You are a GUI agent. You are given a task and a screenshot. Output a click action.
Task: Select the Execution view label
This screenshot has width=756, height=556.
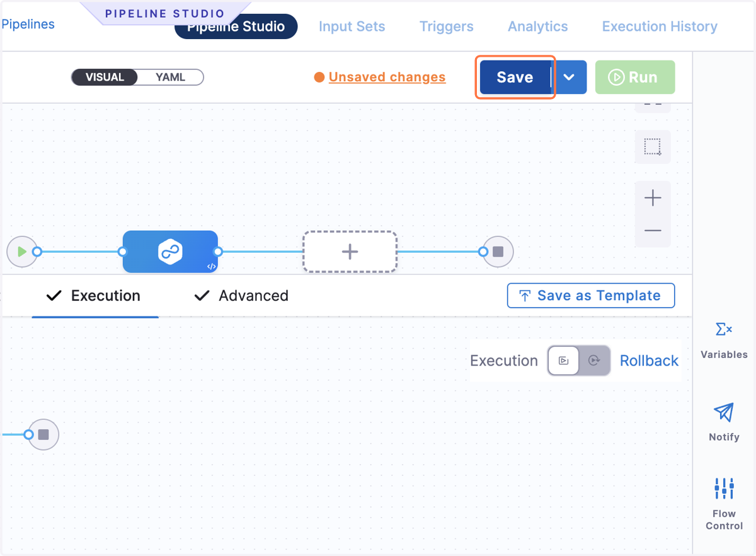504,361
